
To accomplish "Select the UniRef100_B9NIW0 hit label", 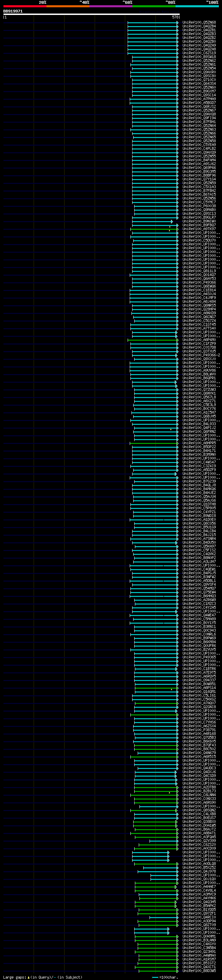I will (199, 221).
